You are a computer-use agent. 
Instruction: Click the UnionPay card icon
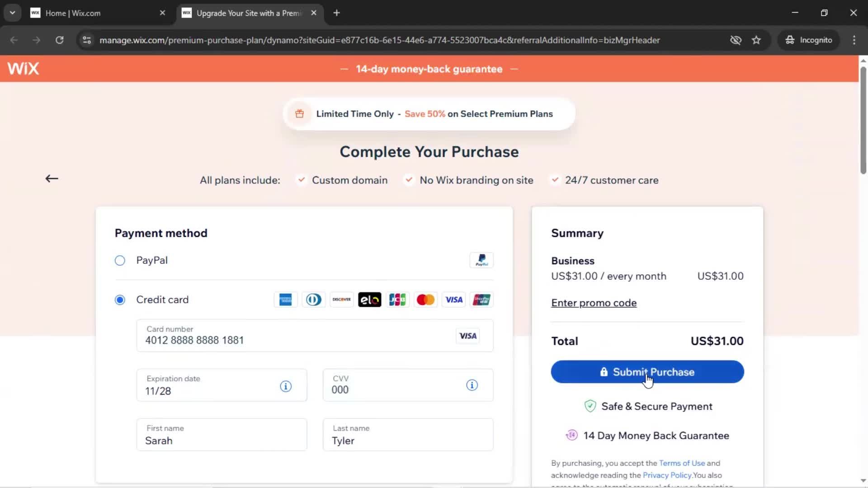(x=481, y=300)
